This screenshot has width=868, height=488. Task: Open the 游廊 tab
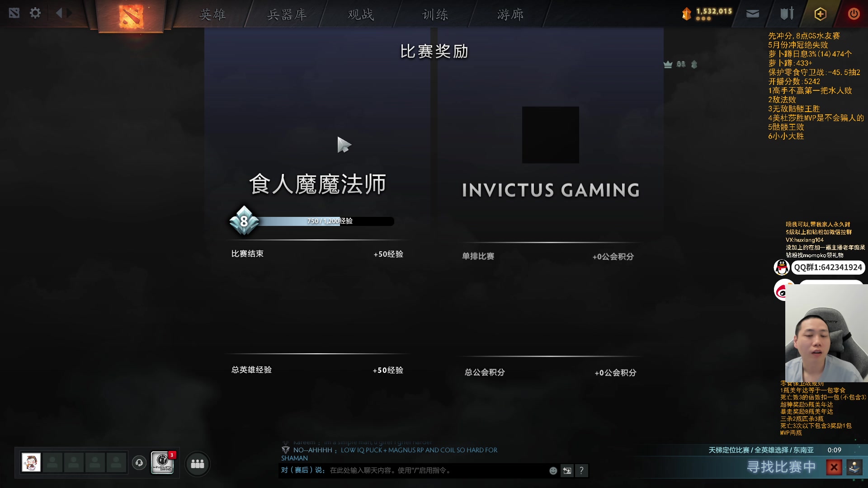(510, 14)
